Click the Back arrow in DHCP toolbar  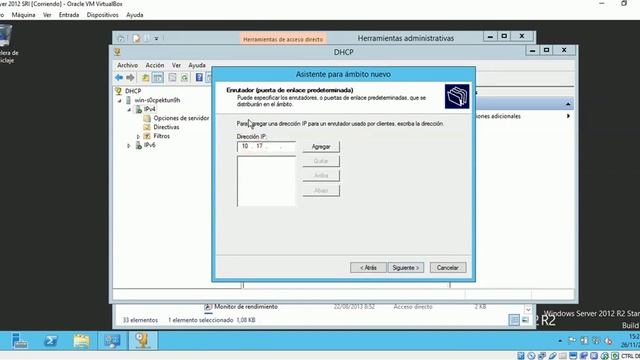pyautogui.click(x=119, y=78)
